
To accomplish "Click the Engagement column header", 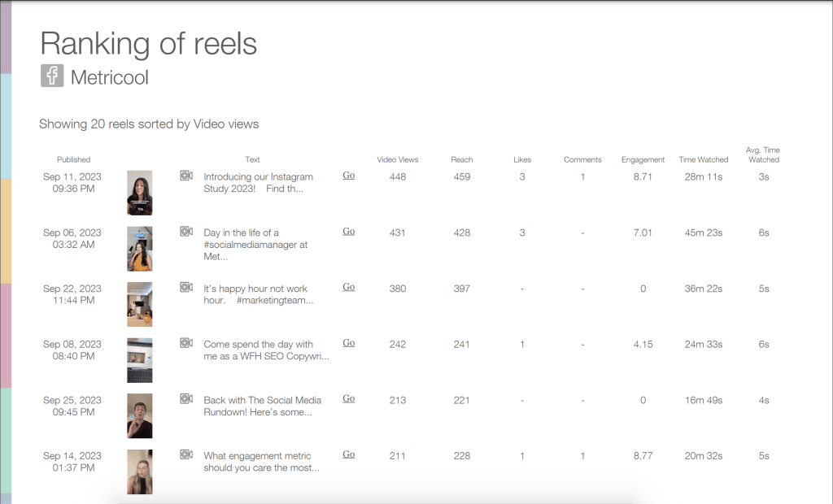I will pyautogui.click(x=643, y=160).
